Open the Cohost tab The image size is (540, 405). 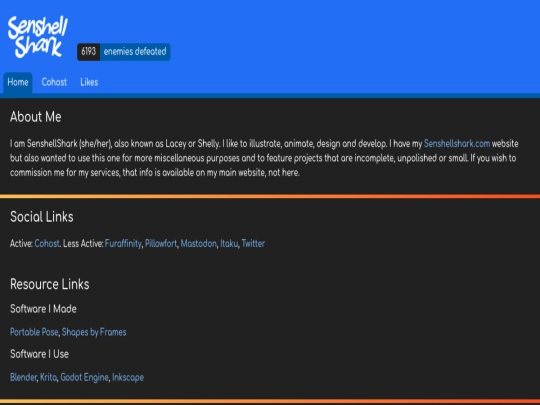coord(54,82)
